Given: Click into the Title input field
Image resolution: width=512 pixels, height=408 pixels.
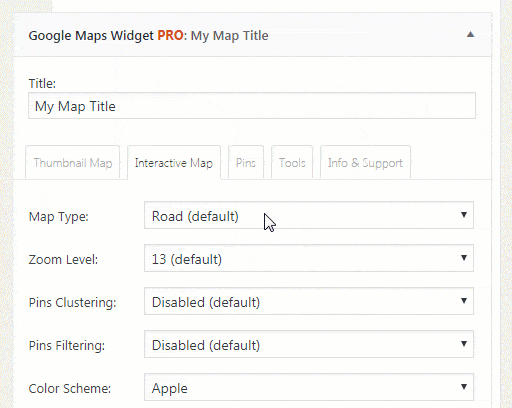Looking at the screenshot, I should [252, 106].
